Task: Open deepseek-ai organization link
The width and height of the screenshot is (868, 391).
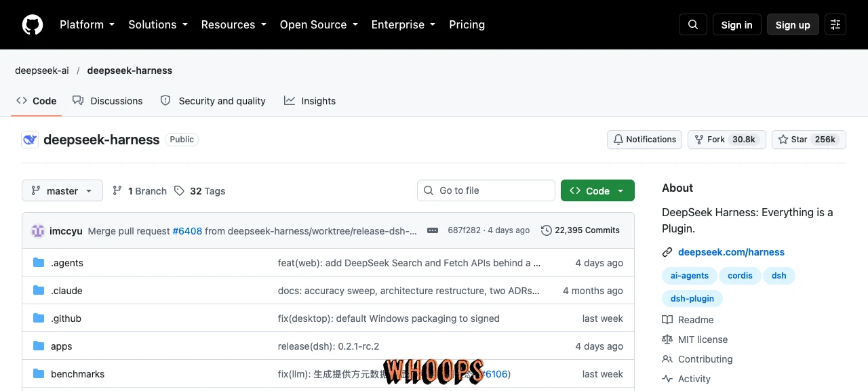Action: (42, 70)
